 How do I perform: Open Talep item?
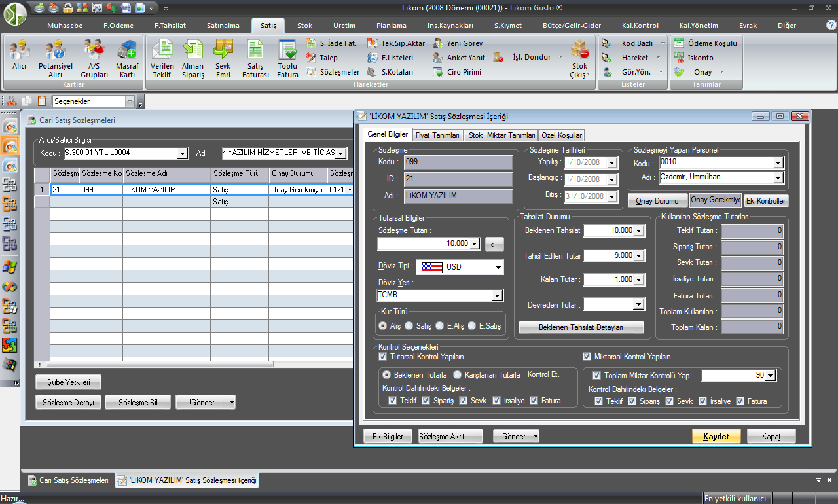[x=322, y=58]
